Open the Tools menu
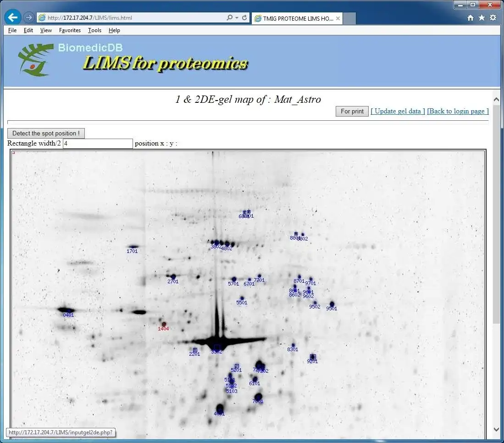Viewport: 504px width, 443px height. click(x=94, y=30)
